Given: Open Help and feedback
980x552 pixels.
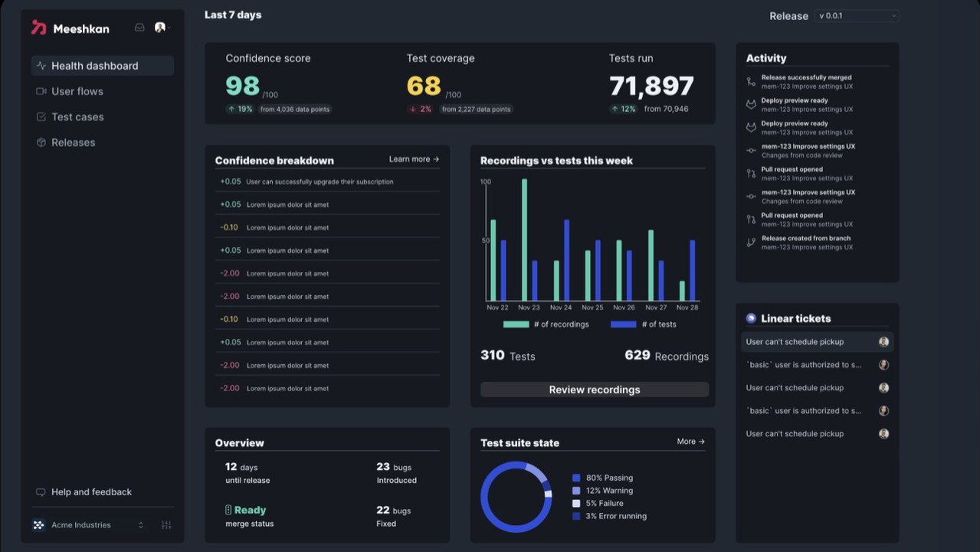Looking at the screenshot, I should click(90, 492).
